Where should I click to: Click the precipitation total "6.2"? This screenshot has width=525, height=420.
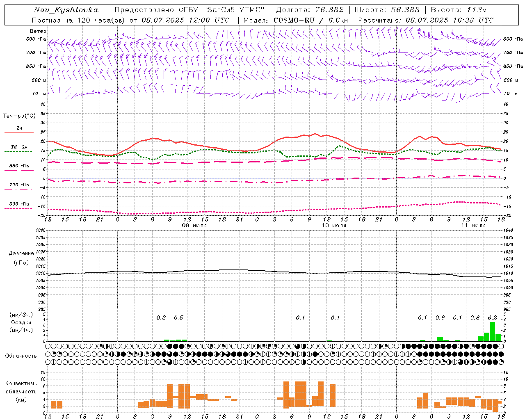pos(492,317)
